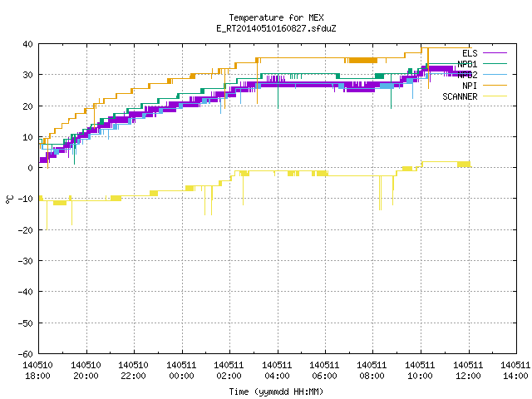This screenshot has width=532, height=399.
Task: Click the x-axis tick time 06:00
Action: pos(325,376)
